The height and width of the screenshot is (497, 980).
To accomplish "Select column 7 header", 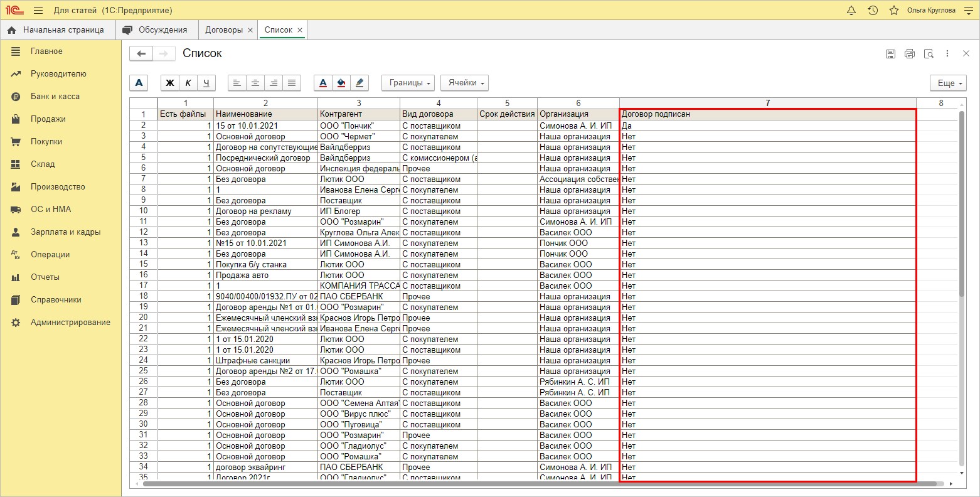I will (x=767, y=103).
